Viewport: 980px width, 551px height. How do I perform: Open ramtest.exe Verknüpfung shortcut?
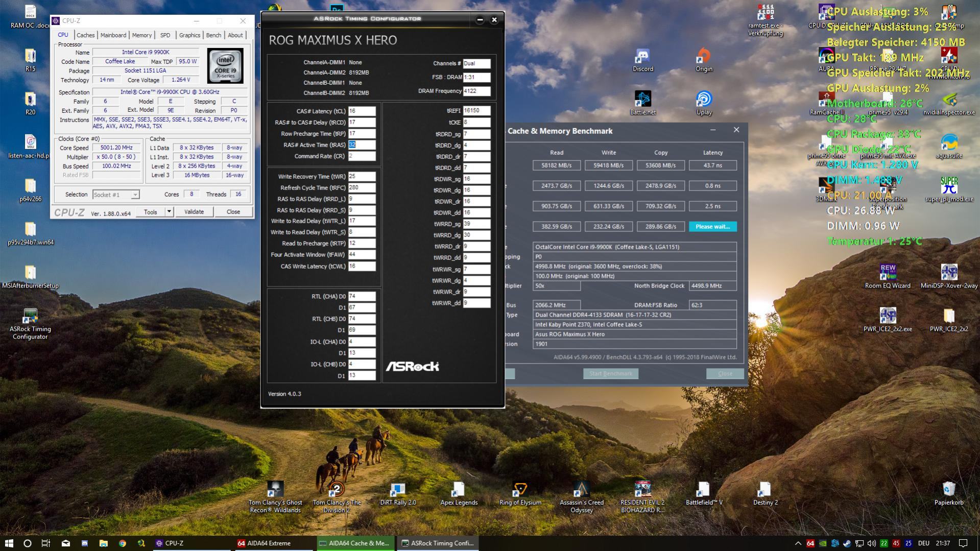765,21
